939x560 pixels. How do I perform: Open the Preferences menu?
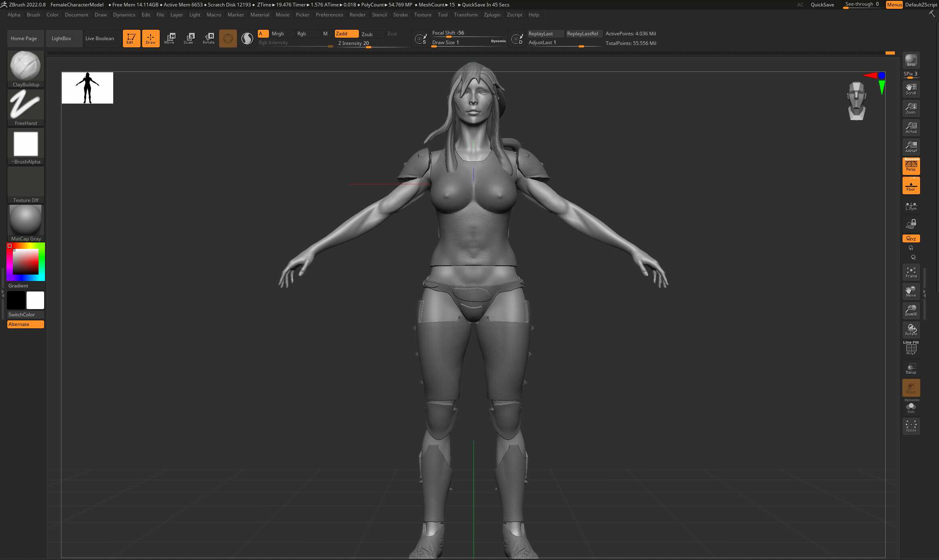[x=329, y=15]
